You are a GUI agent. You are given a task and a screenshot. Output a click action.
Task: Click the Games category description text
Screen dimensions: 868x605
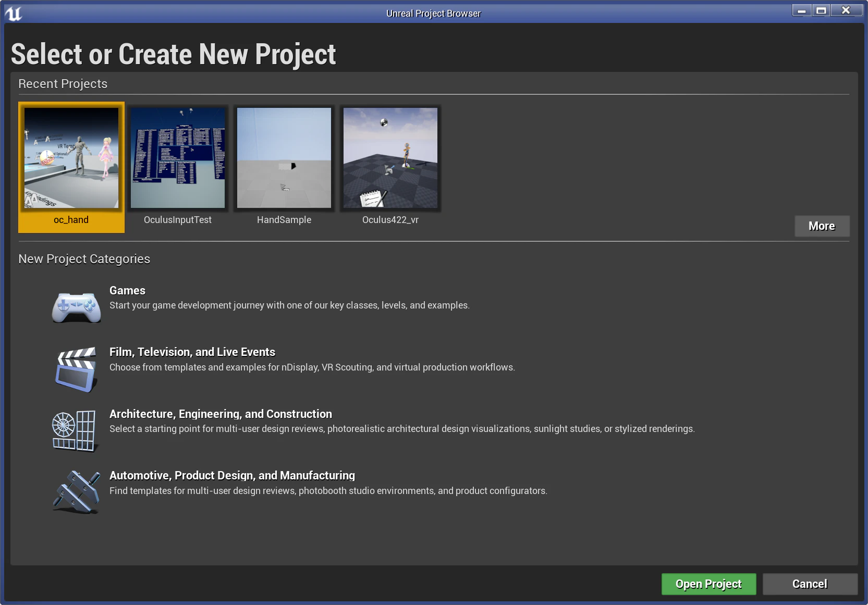tap(289, 305)
